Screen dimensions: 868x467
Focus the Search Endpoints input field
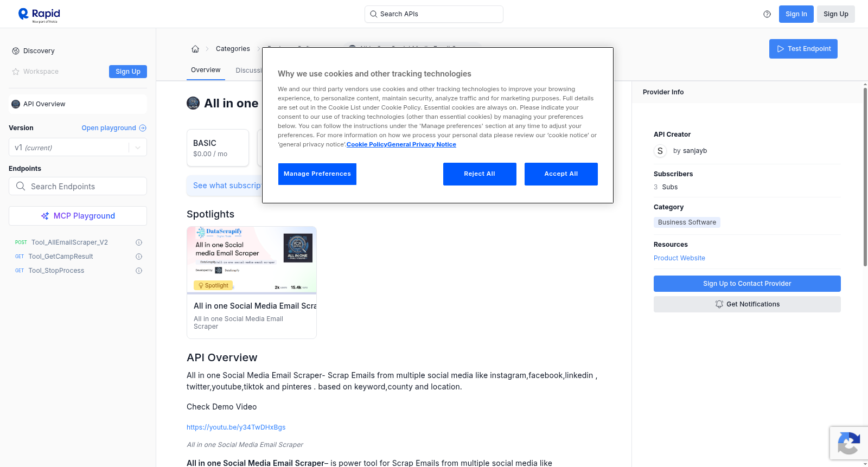click(x=78, y=186)
